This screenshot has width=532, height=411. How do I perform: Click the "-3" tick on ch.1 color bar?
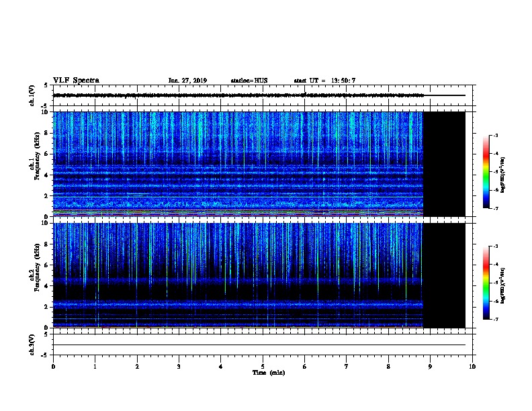click(495, 135)
